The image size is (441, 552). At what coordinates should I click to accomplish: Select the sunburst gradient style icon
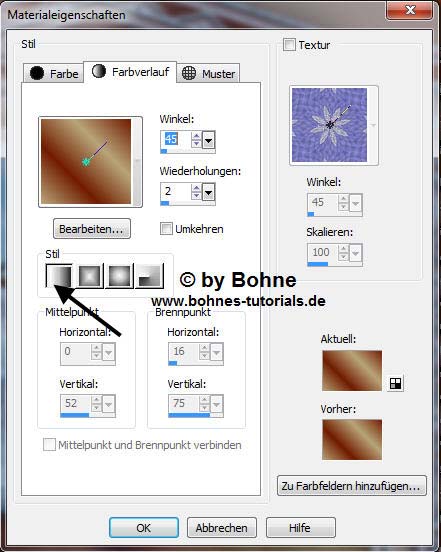(x=120, y=276)
